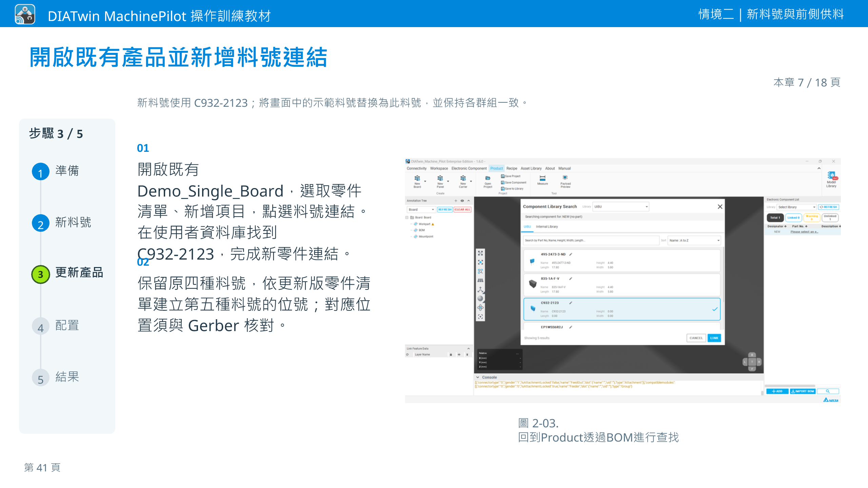Image resolution: width=868 pixels, height=488 pixels.
Task: Click REFRESH in Annotation Tree
Action: [445, 209]
